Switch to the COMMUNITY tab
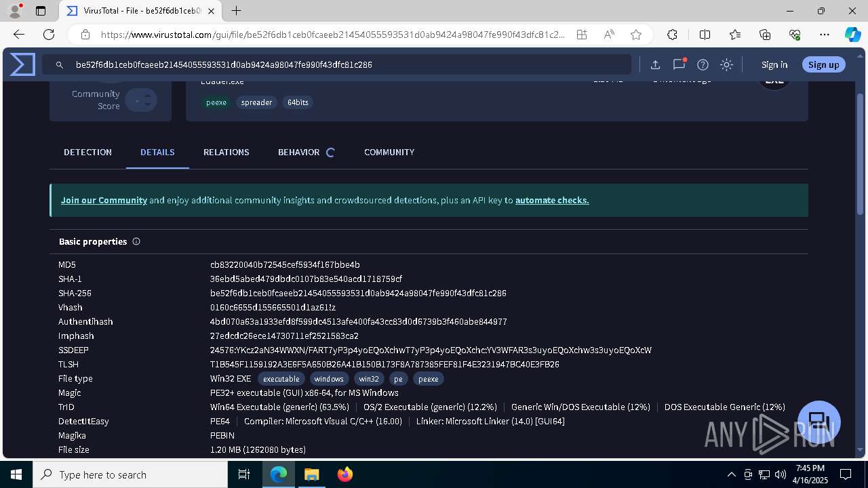 click(x=389, y=152)
